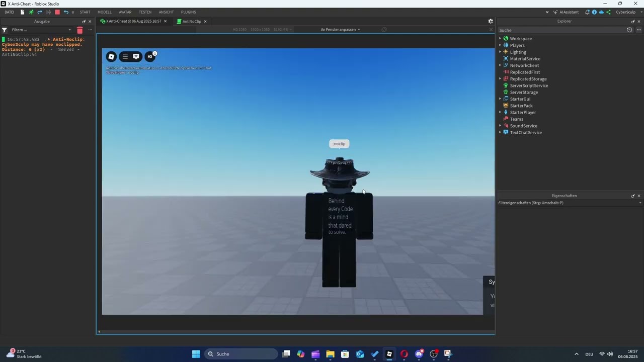Image resolution: width=644 pixels, height=362 pixels.
Task: Open the in-game hamburger menu icon
Action: [125, 57]
